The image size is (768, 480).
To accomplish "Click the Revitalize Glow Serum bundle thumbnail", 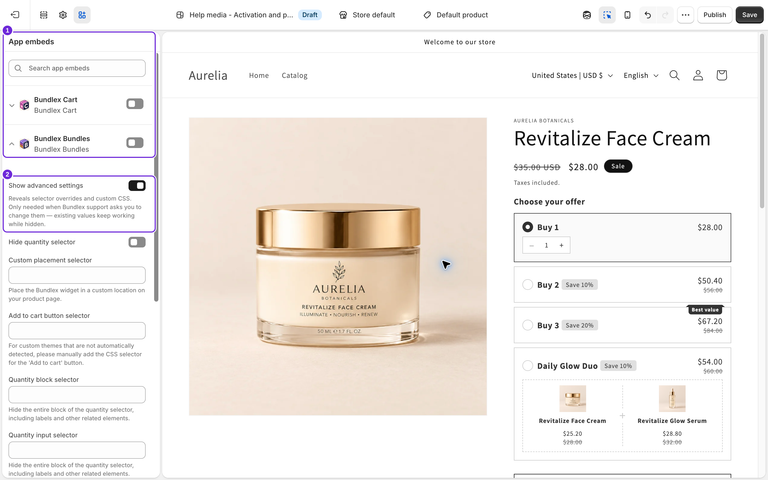I will 672,398.
